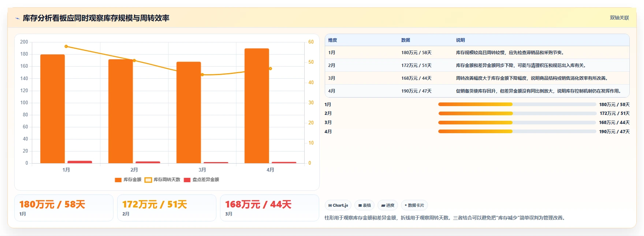The image size is (644, 236).
Task: Click the red 盘点差异金额 legend swatch
Action: (x=187, y=180)
